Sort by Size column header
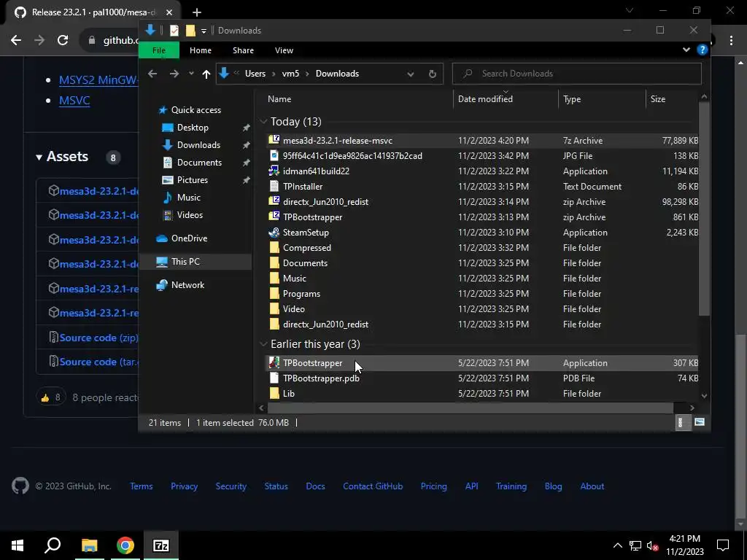 (x=657, y=99)
